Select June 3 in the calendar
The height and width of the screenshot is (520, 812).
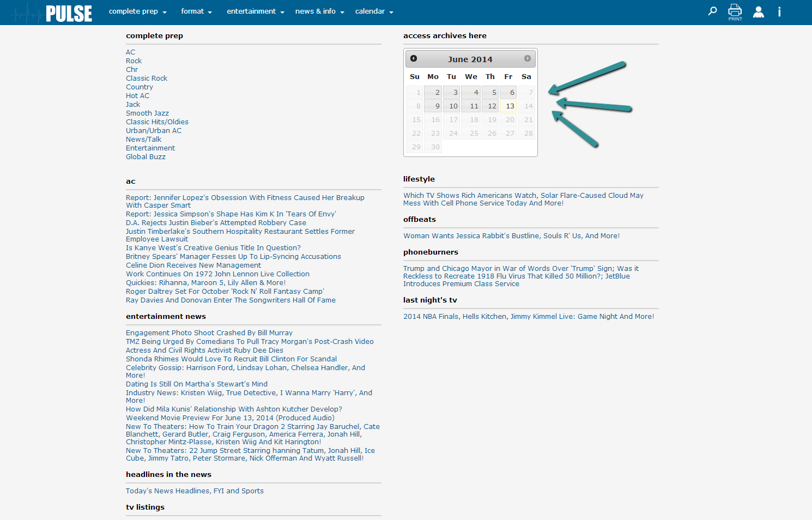(x=451, y=92)
